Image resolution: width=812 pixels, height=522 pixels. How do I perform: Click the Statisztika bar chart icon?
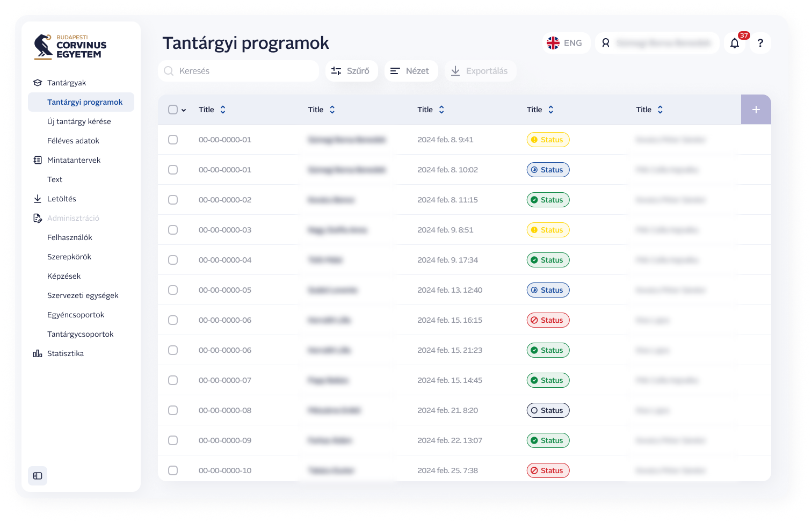tap(38, 353)
